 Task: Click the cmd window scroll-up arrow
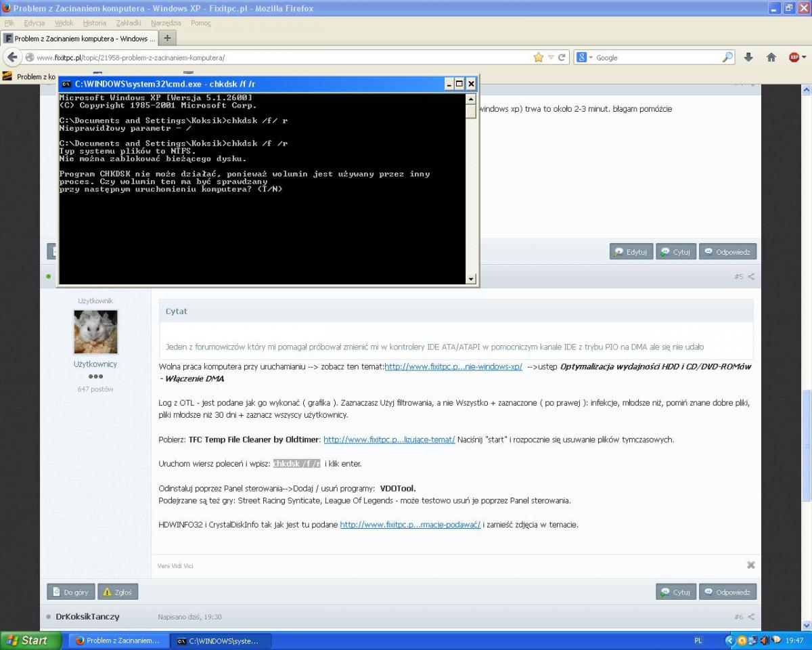[x=472, y=99]
